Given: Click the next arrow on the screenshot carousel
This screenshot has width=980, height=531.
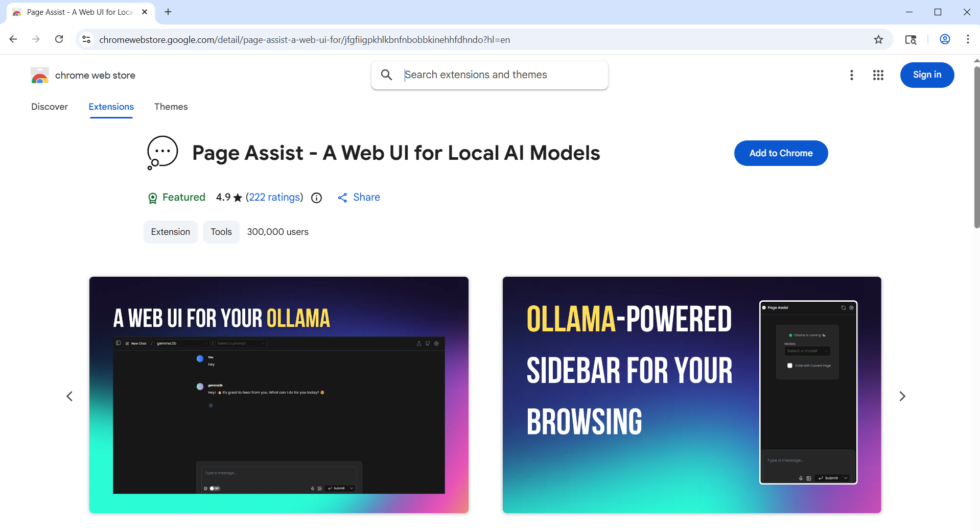Looking at the screenshot, I should (x=902, y=396).
